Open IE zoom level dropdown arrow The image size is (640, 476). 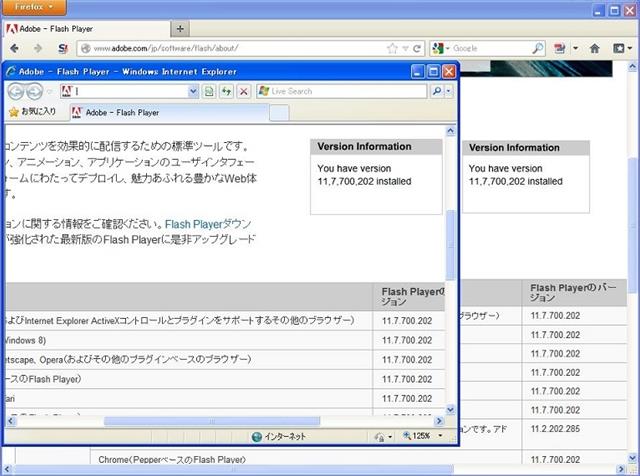(x=440, y=436)
